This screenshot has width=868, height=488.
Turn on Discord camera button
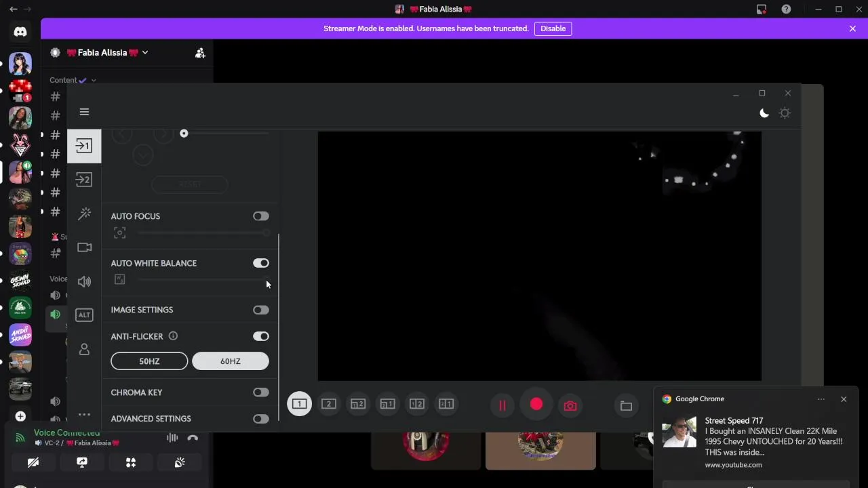[x=33, y=462]
